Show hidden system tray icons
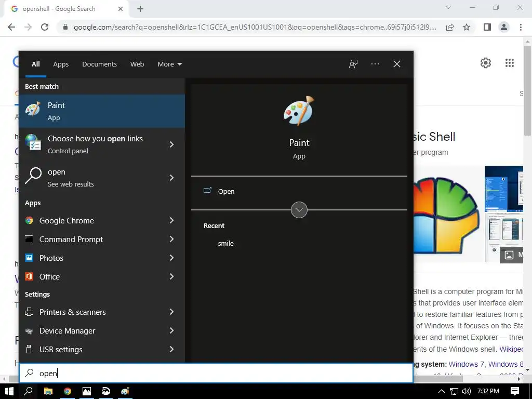Screen dimensions: 532x399 point(441,391)
